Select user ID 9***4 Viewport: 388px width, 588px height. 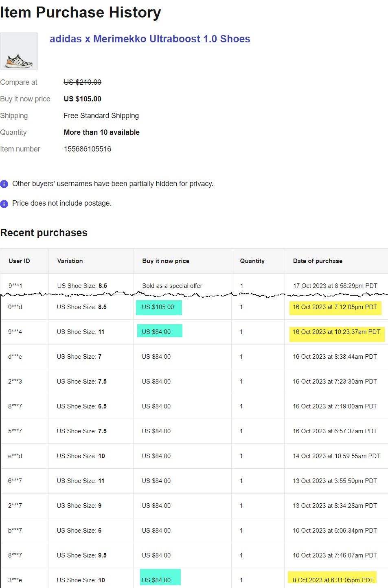point(15,332)
